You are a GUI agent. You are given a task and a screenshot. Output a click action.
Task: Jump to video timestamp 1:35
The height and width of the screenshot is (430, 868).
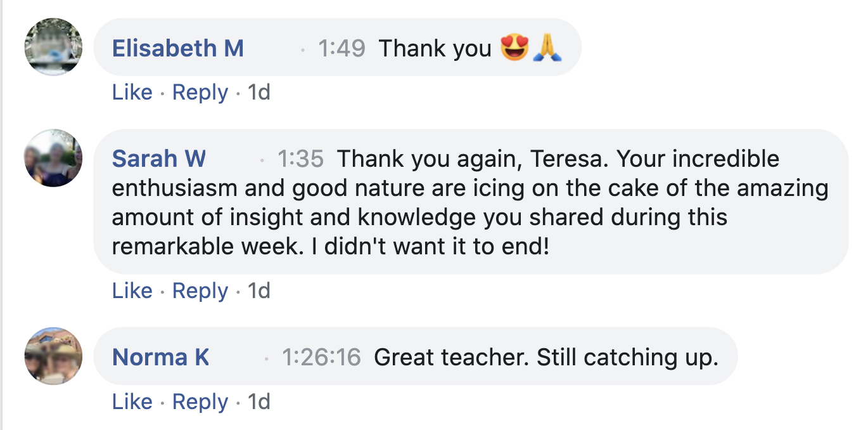(300, 159)
